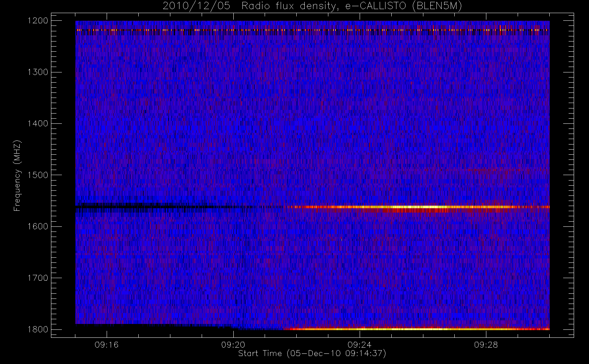Viewport: 589px width, 364px height.
Task: Click the 1400 frequency axis label
Action: (38, 123)
